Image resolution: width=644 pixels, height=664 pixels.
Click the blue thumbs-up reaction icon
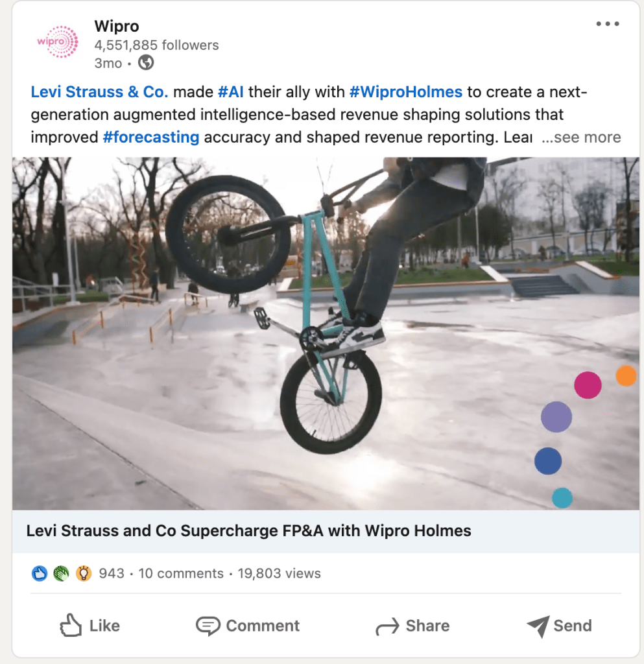point(40,573)
